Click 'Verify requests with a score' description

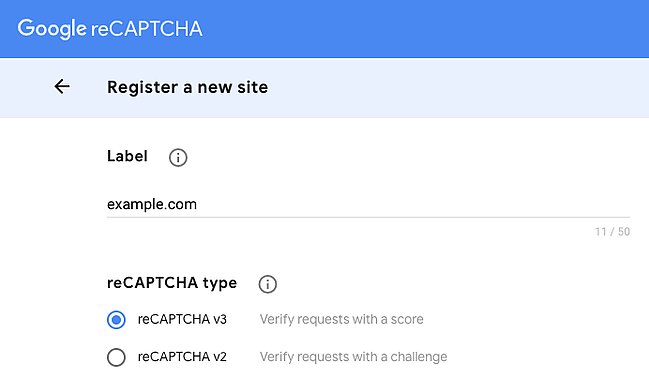[341, 319]
